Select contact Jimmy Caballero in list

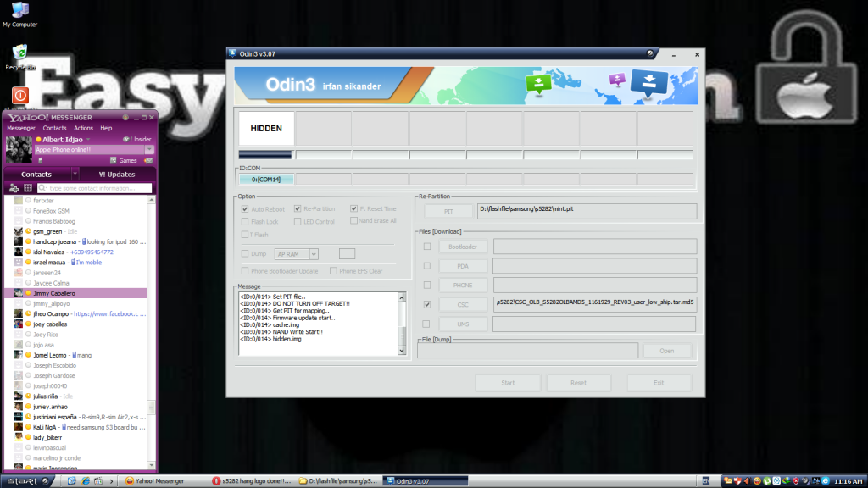[75, 293]
